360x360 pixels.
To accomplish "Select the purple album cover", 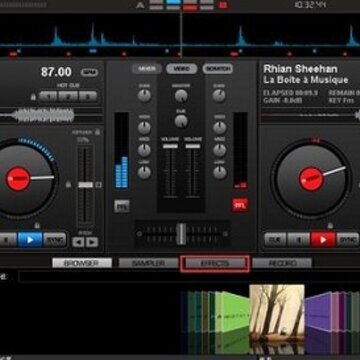I will click(x=318, y=313).
